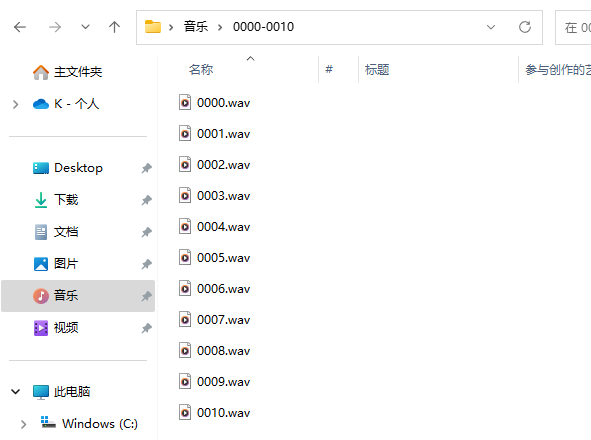This screenshot has height=440, width=591.
Task: Click the pin icon next to 文档
Action: [147, 232]
